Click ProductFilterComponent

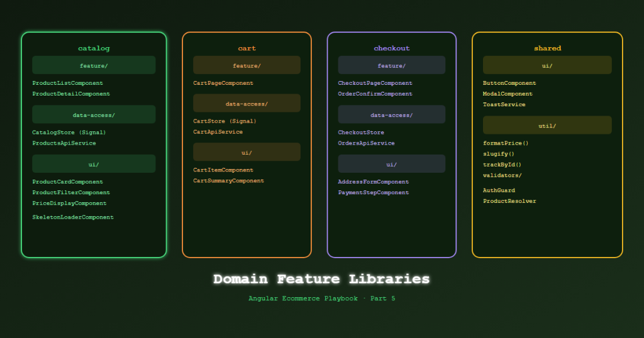click(71, 192)
